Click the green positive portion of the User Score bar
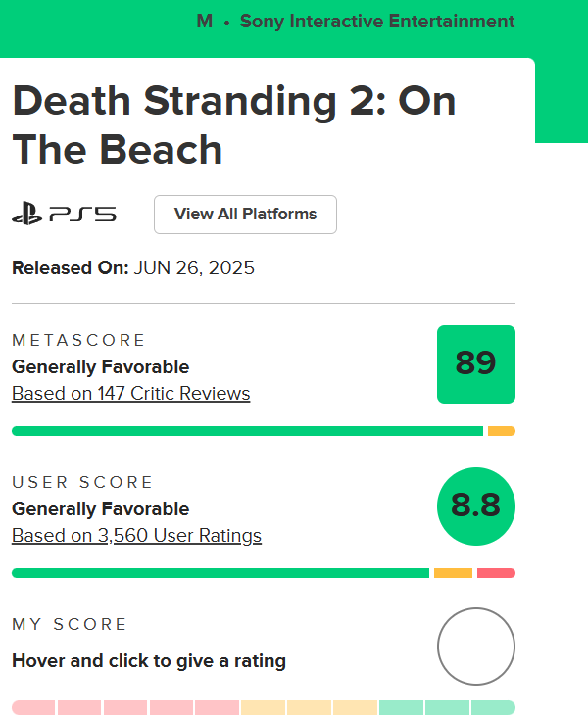The width and height of the screenshot is (588, 721). pos(220,573)
